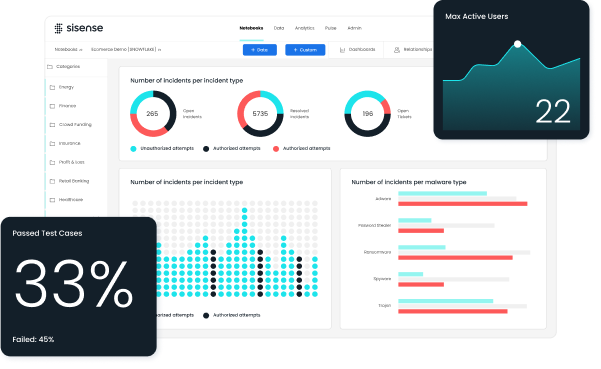Click the Crowd Funding folder icon
The image size is (601, 369).
tap(53, 125)
